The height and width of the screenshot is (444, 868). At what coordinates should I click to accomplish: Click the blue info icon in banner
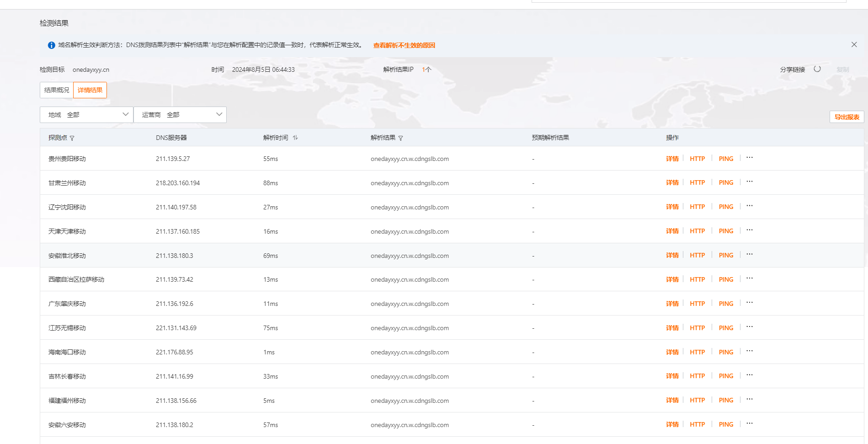52,45
